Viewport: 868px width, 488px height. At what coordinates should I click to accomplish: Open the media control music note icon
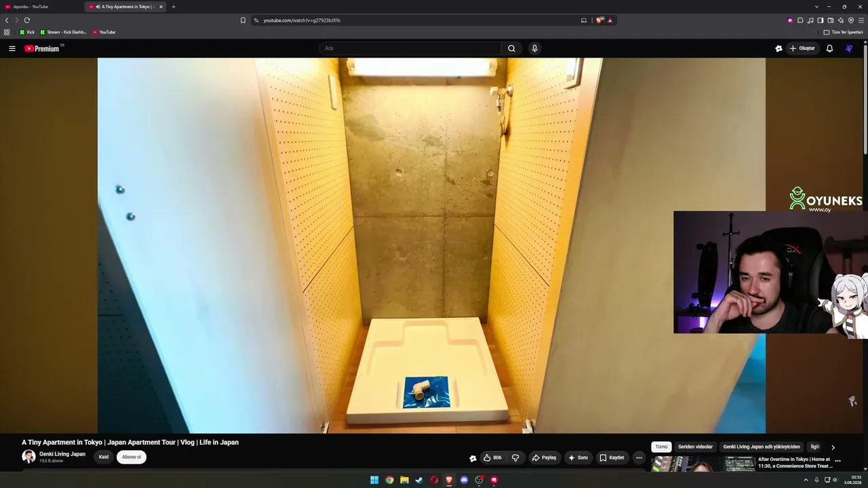(x=810, y=20)
